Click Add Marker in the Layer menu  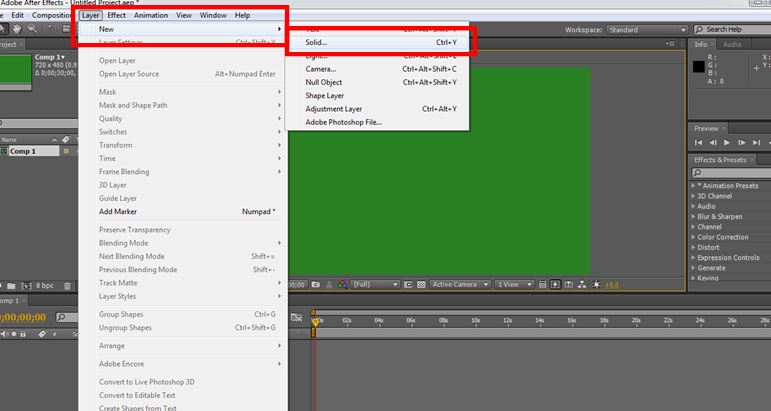[182, 211]
